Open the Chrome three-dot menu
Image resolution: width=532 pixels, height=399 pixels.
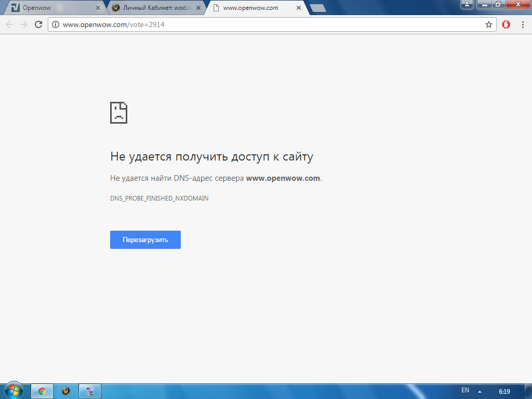coord(522,24)
